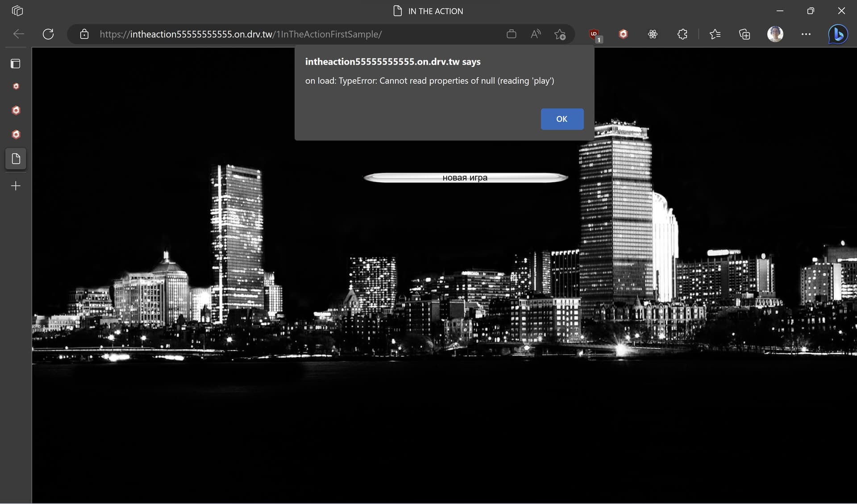The height and width of the screenshot is (504, 857).
Task: Select the IN THE ACTION vertical tab
Action: tap(16, 159)
